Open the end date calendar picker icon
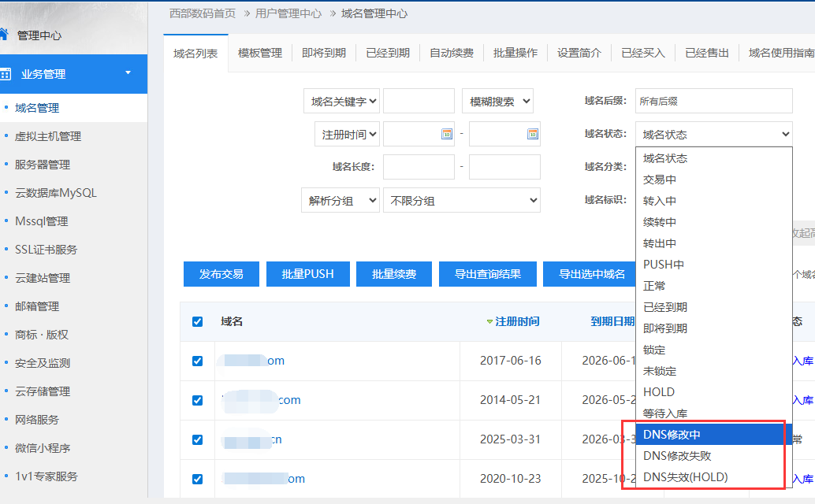The height and width of the screenshot is (504, 815). (532, 134)
